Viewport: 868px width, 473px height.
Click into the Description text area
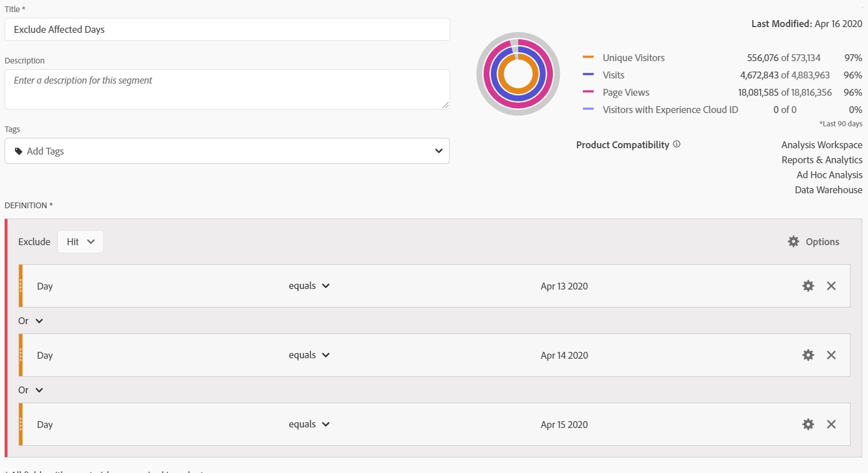pyautogui.click(x=227, y=89)
